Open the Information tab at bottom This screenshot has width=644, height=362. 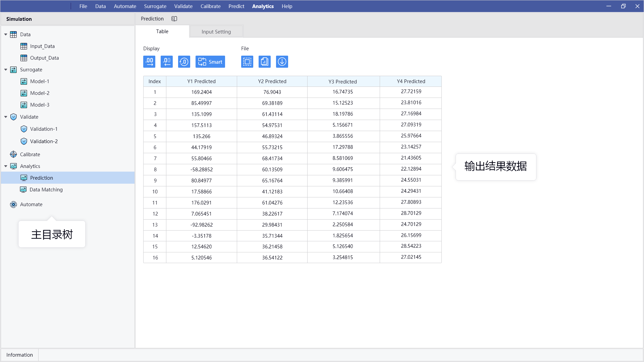tap(20, 355)
